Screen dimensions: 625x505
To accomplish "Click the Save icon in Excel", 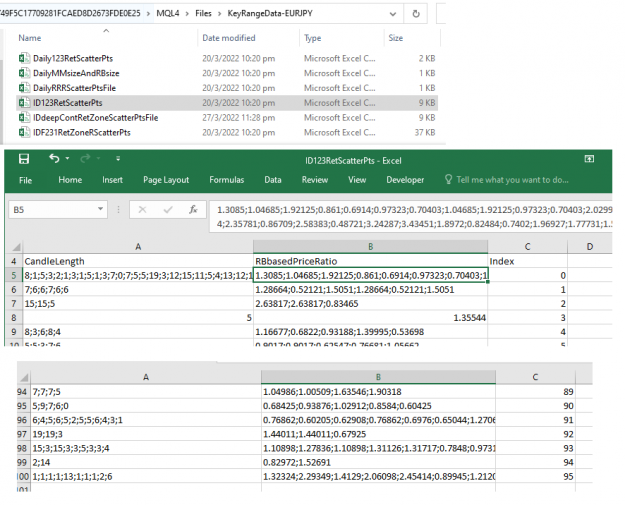I will [24, 159].
